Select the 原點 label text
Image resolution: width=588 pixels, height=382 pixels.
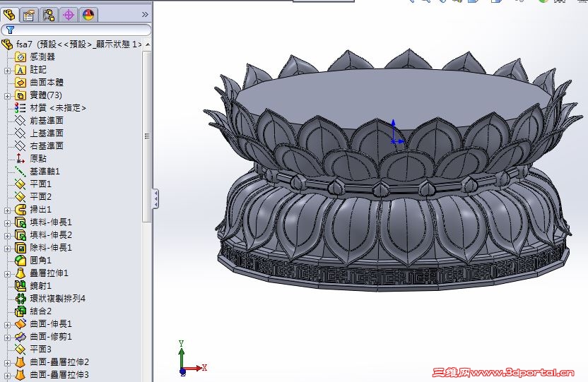click(x=38, y=158)
